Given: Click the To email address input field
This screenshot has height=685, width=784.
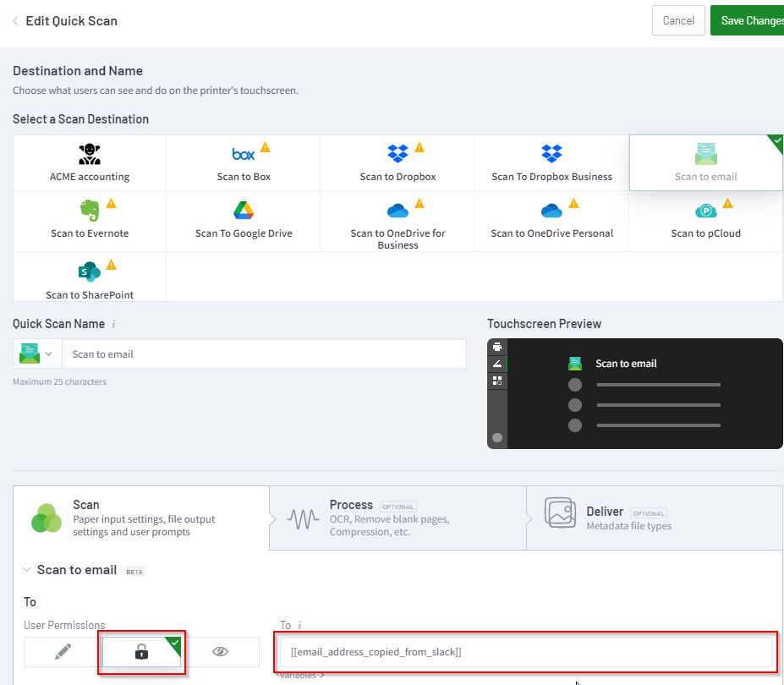Looking at the screenshot, I should (x=526, y=652).
